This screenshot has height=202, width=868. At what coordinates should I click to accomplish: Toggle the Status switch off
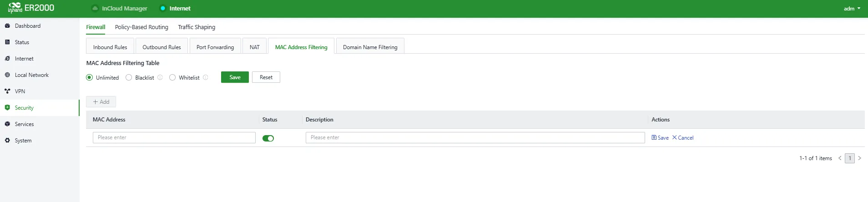tap(268, 138)
